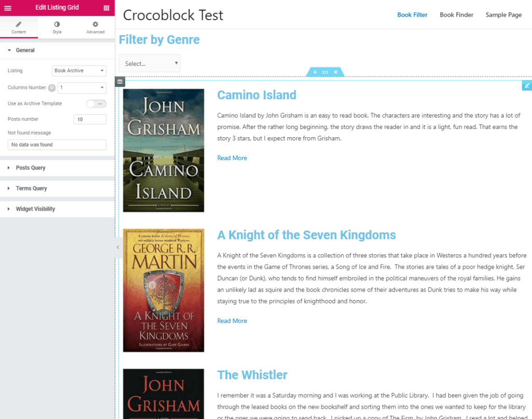This screenshot has width=532, height=419.
Task: Click the responsive device icon beside Columns Number
Action: pos(51,88)
